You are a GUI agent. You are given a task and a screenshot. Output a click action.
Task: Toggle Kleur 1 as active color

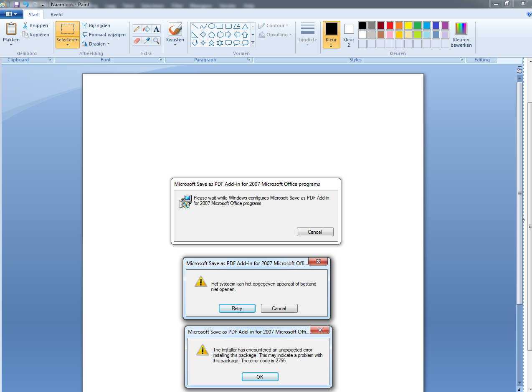click(331, 34)
